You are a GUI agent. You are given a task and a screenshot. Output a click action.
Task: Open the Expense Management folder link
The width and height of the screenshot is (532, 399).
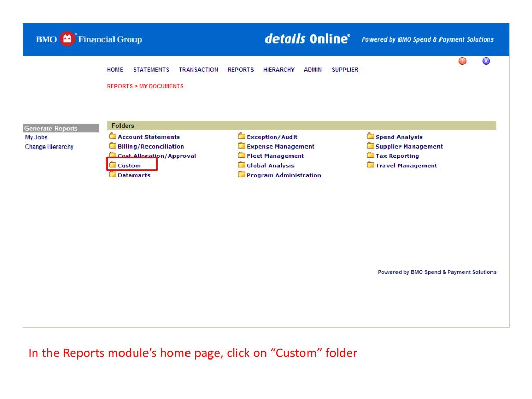coord(281,147)
